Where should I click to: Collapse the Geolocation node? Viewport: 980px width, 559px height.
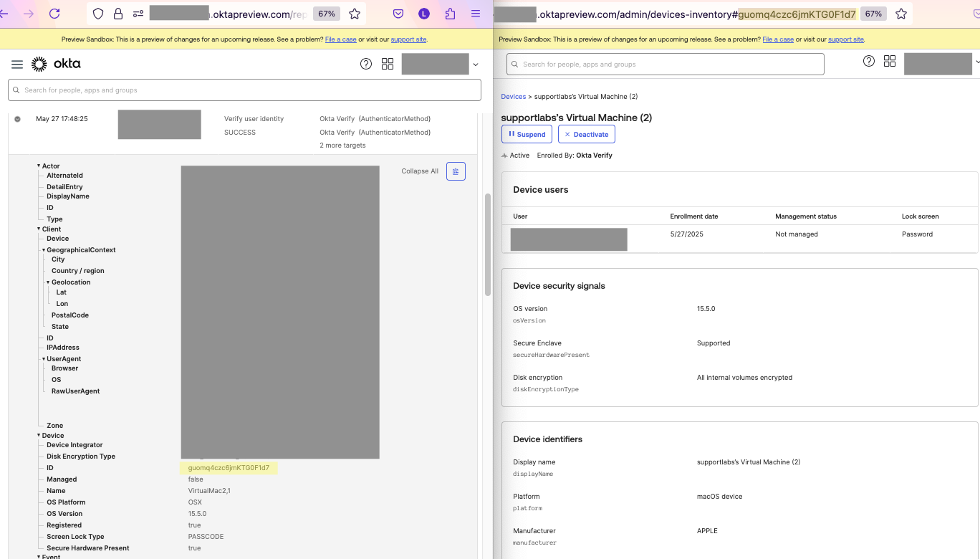point(49,282)
